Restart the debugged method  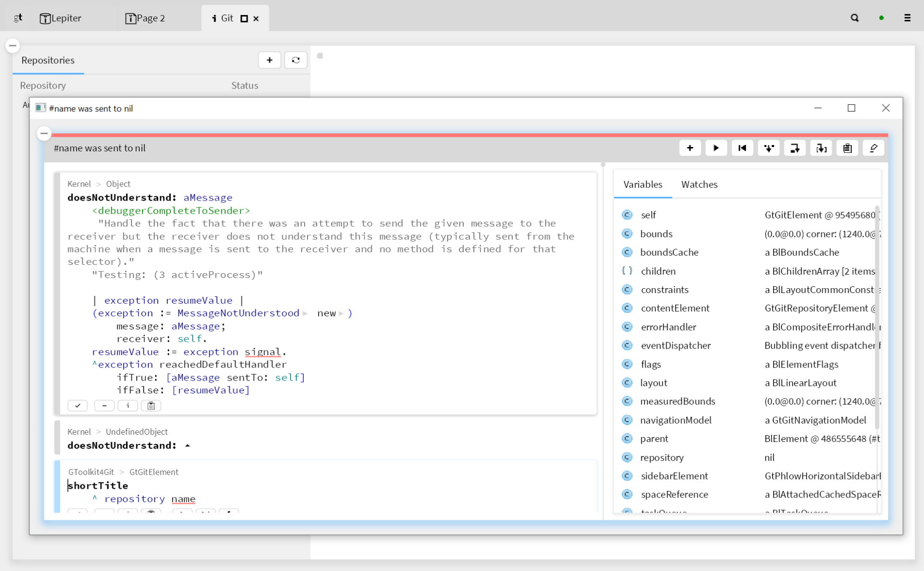pos(742,148)
